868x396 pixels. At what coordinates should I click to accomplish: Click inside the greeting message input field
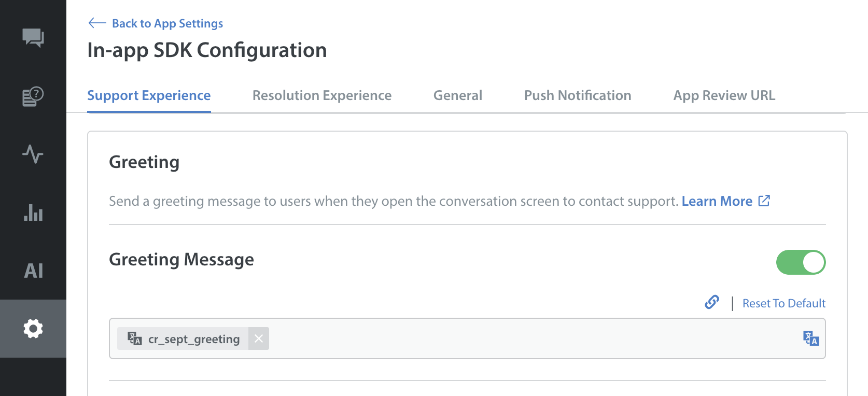[519, 338]
